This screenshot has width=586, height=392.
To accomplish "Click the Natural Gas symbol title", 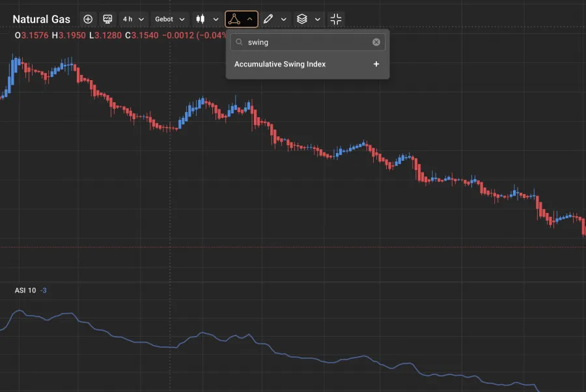I will (x=42, y=19).
